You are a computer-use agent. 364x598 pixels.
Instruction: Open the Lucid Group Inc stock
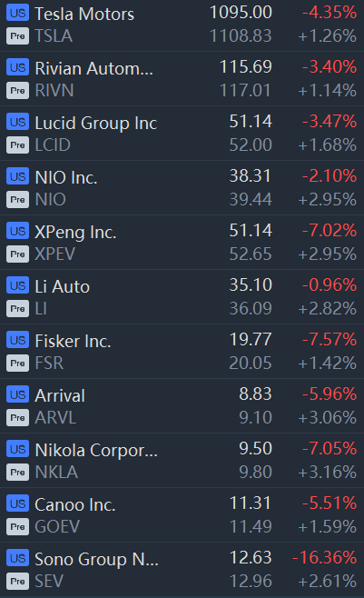point(182,134)
